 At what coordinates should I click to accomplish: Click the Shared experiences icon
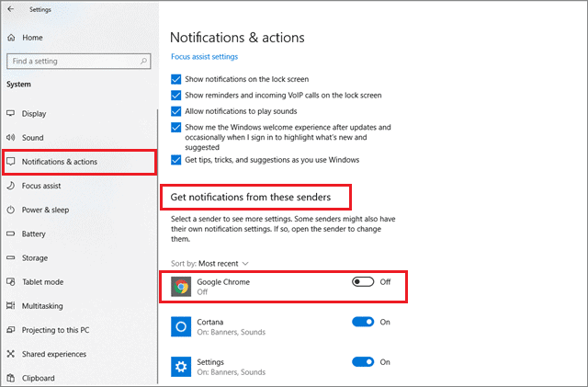(x=11, y=354)
